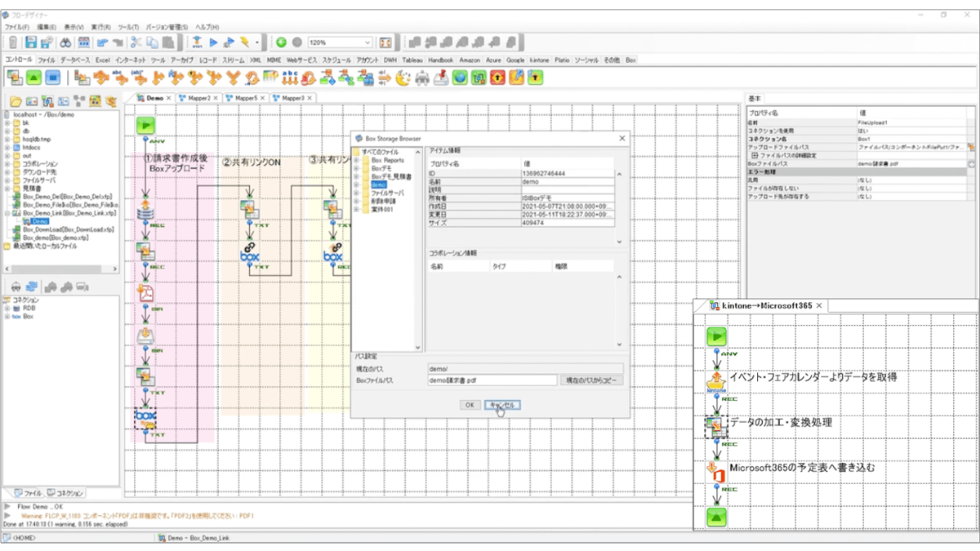Screen dimensions: 980x551
Task: Select the database component under section ①
Action: 145,210
